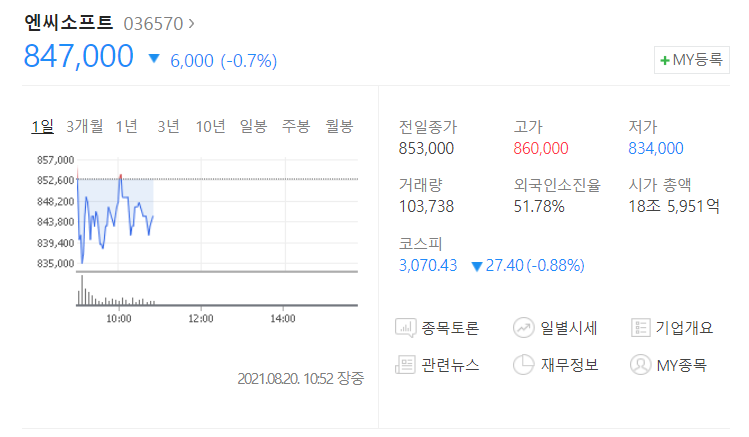Viewport: 749px width, 437px height.
Task: Click the 전일종가 label
Action: pos(428,127)
